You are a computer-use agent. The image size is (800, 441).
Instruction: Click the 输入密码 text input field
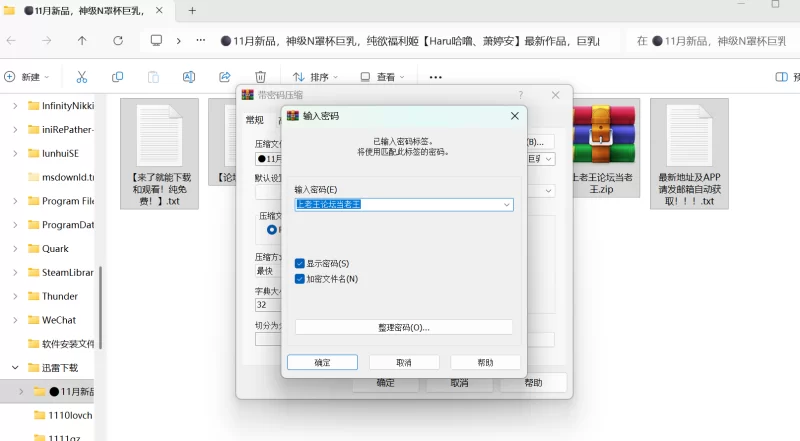(x=398, y=204)
